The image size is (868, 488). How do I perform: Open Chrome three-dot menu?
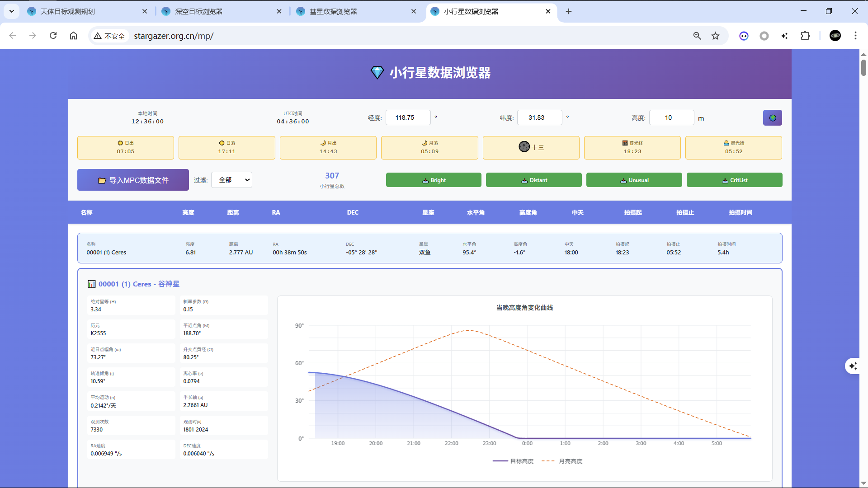pyautogui.click(x=855, y=36)
